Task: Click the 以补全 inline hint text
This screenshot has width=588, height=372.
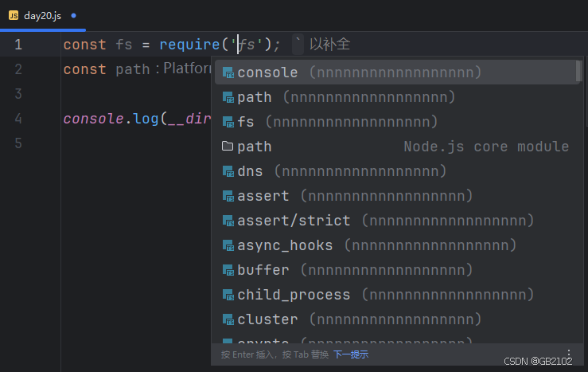Action: [329, 45]
